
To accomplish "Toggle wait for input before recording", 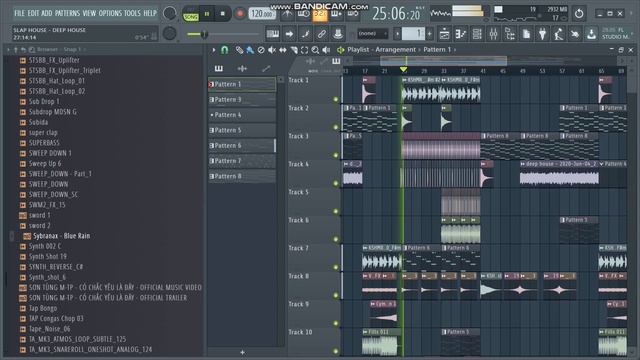I will (304, 14).
